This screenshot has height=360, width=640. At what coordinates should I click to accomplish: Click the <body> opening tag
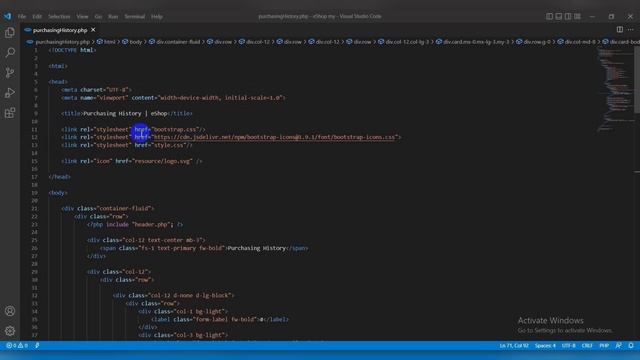tap(58, 193)
